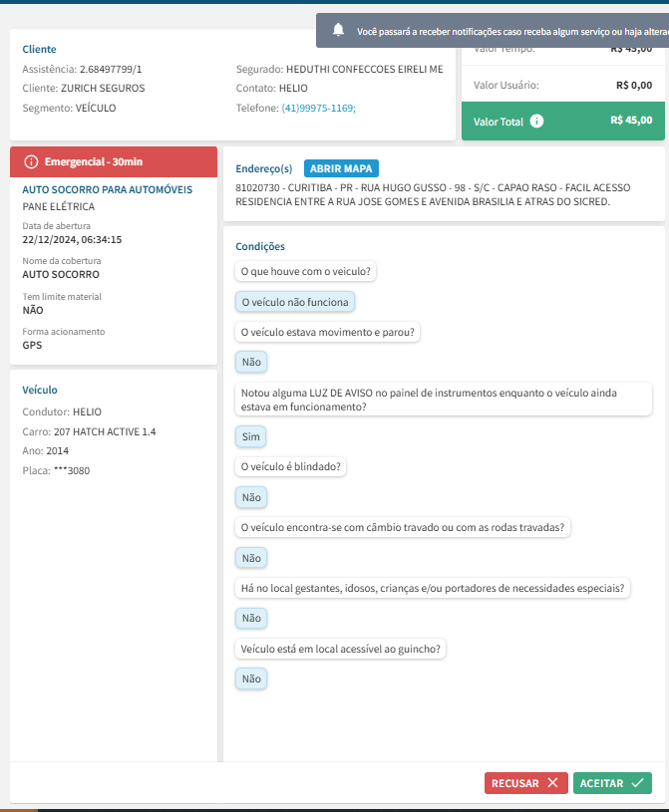Screen dimensions: 669x812
Task: Click 'Não' under the câmbio travado question
Action: 251,558
